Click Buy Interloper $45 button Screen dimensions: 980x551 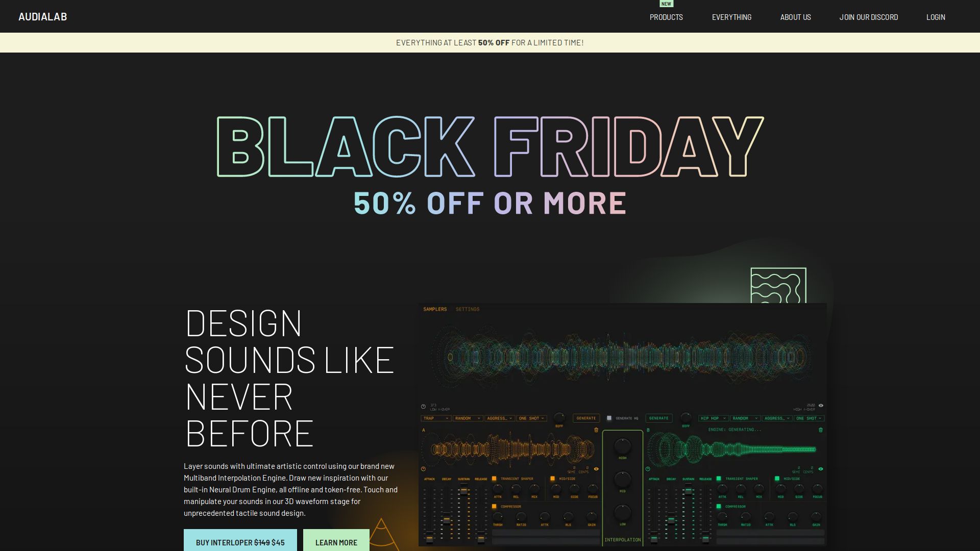point(240,541)
